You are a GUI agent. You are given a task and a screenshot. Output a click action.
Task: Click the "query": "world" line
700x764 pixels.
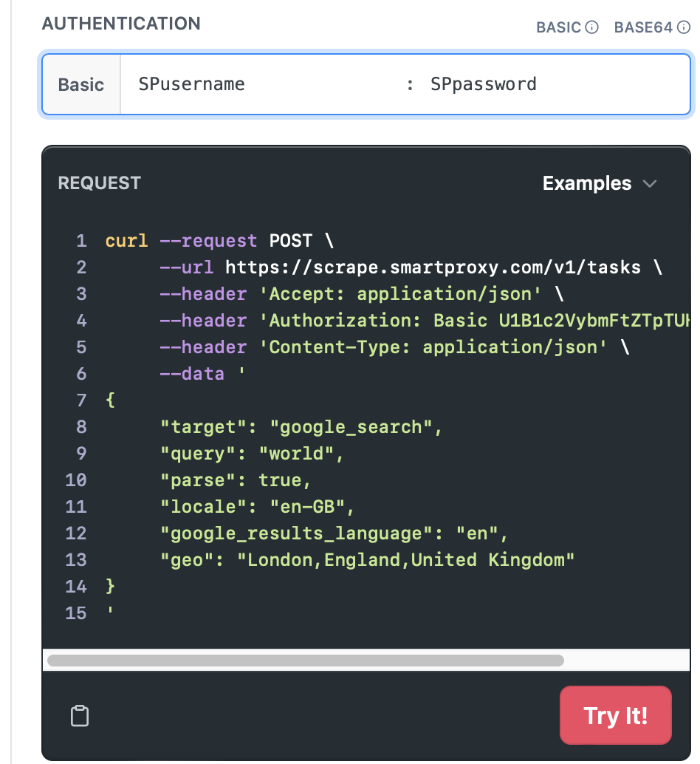(x=252, y=454)
